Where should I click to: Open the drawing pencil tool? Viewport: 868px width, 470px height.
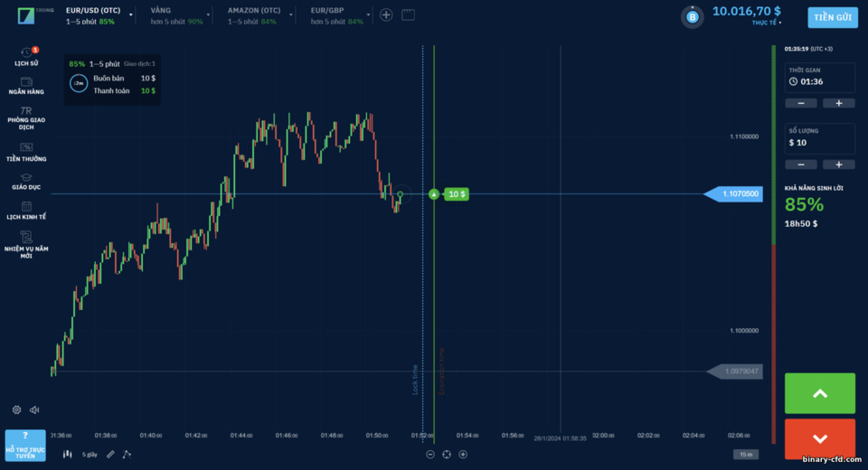coord(110,454)
